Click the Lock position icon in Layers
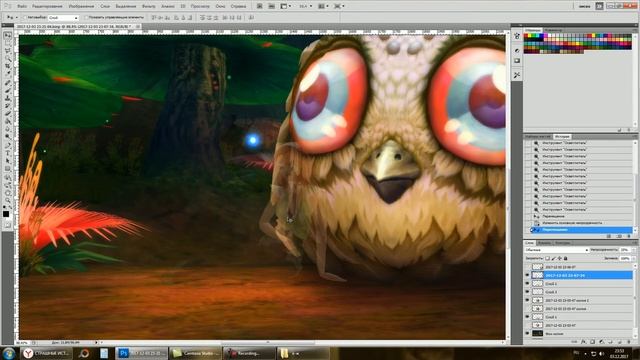Image resolution: width=640 pixels, height=360 pixels. point(560,258)
